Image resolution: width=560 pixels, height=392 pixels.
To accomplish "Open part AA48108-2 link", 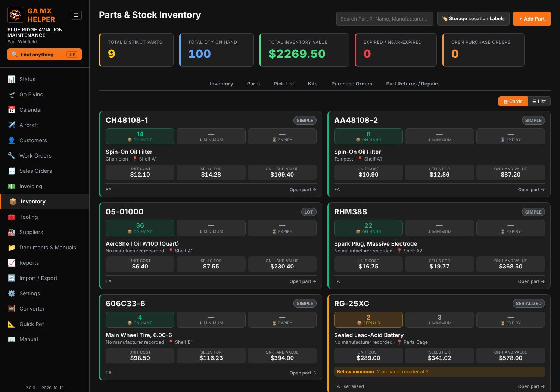I will (531, 190).
